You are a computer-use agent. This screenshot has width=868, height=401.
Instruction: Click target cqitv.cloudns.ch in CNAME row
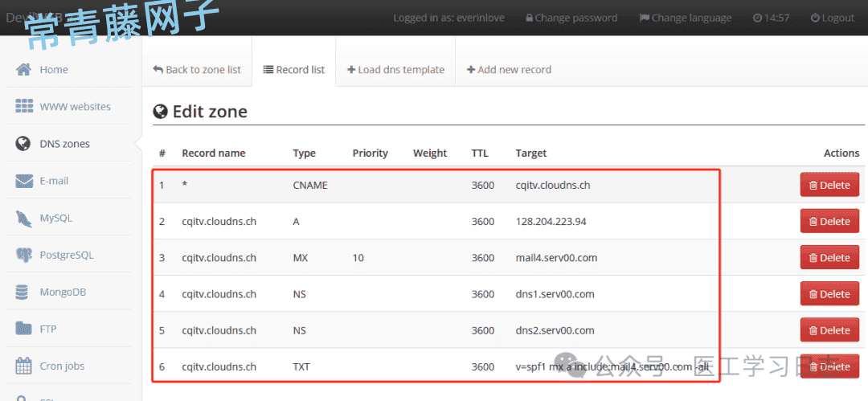tap(552, 185)
